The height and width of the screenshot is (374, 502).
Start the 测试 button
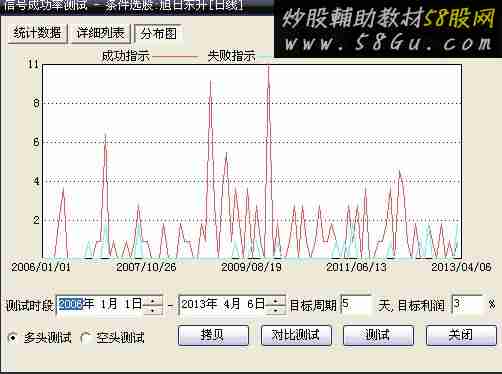click(x=378, y=335)
